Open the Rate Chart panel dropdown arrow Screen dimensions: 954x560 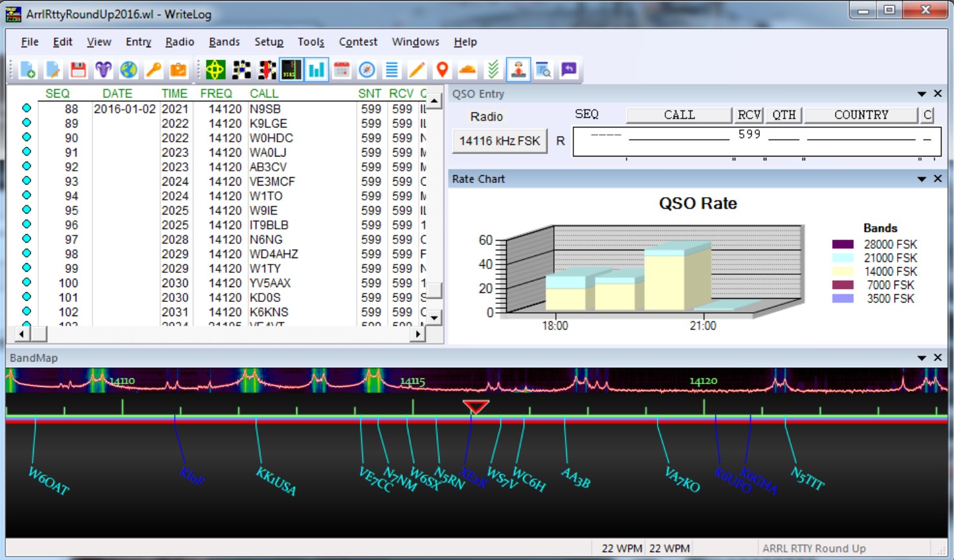coord(922,179)
